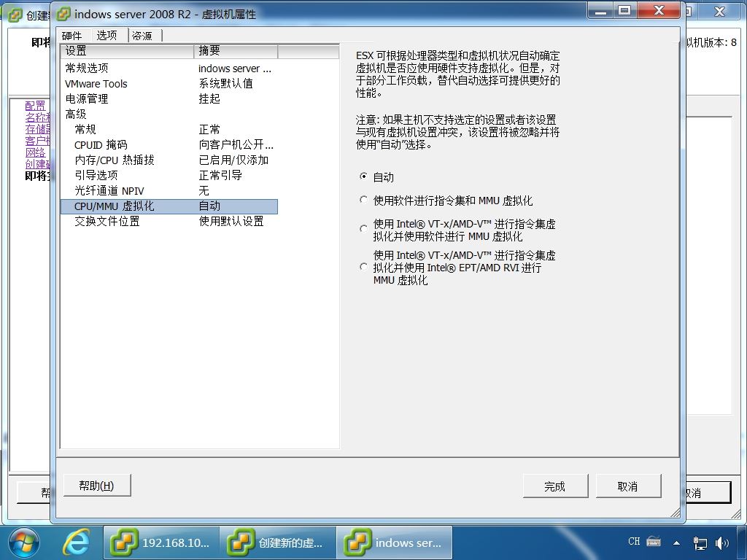747x560 pixels.
Task: Click the dialog resize grip corner
Action: tap(675, 513)
